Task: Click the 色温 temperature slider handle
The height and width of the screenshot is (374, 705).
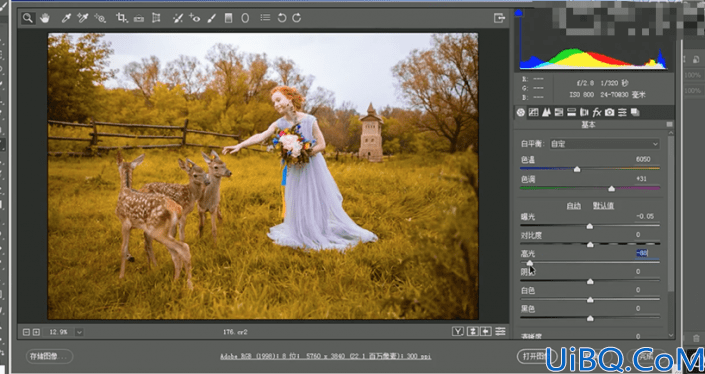Action: (577, 169)
